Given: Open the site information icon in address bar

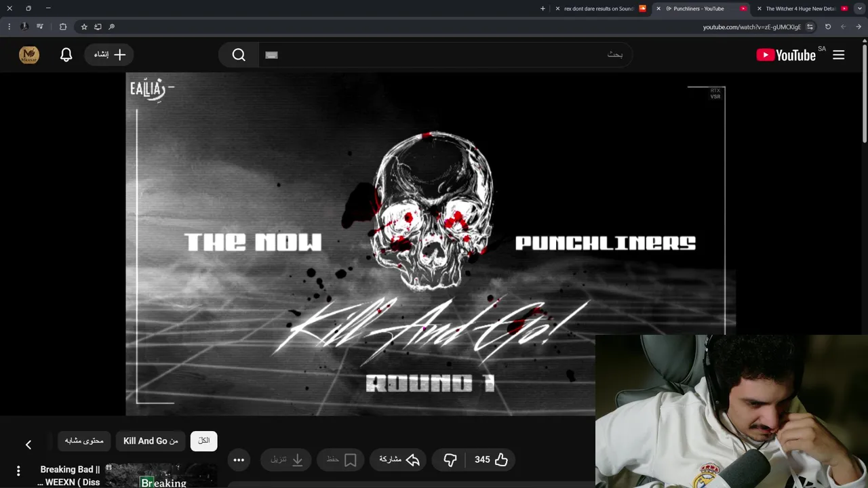Looking at the screenshot, I should click(x=810, y=27).
